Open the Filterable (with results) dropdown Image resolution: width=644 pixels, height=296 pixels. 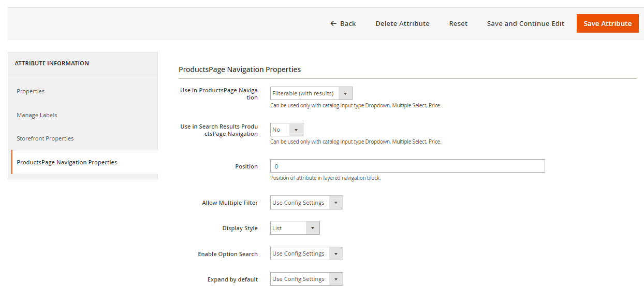[x=311, y=93]
